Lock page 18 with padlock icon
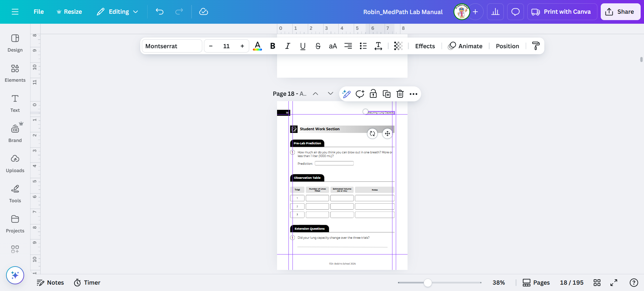644x291 pixels. 373,94
